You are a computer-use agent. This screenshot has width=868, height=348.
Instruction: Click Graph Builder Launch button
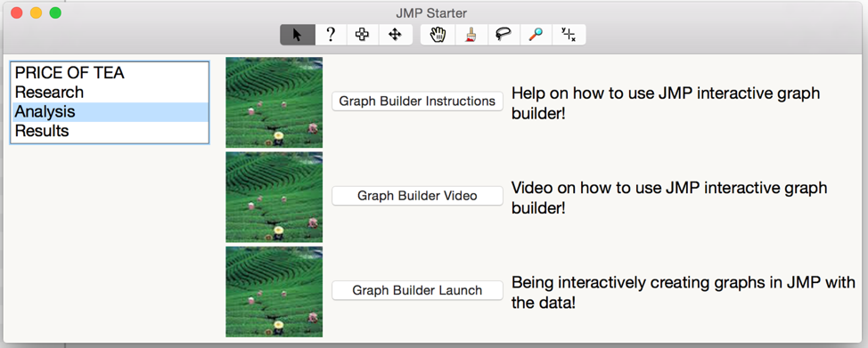click(417, 290)
